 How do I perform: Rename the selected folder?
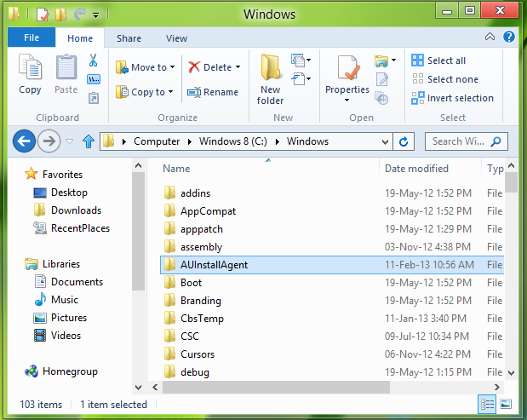pos(212,92)
